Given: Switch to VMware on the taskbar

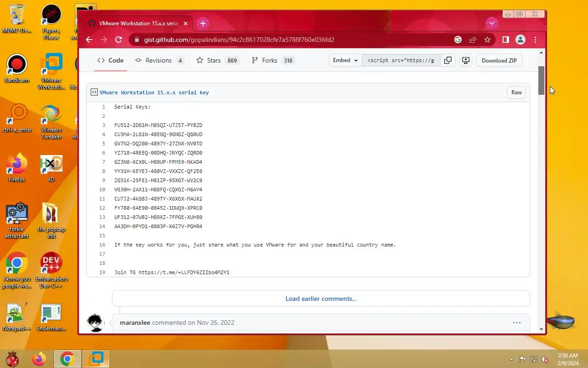Looking at the screenshot, I should point(96,359).
